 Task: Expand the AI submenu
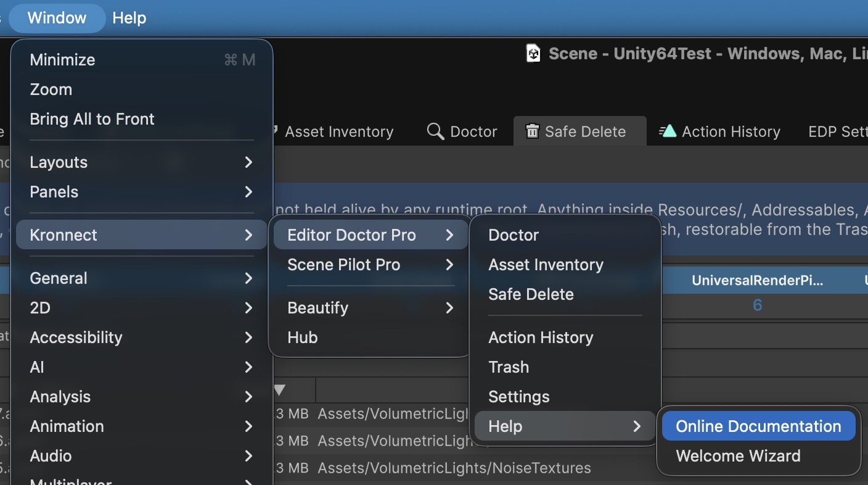(142, 367)
